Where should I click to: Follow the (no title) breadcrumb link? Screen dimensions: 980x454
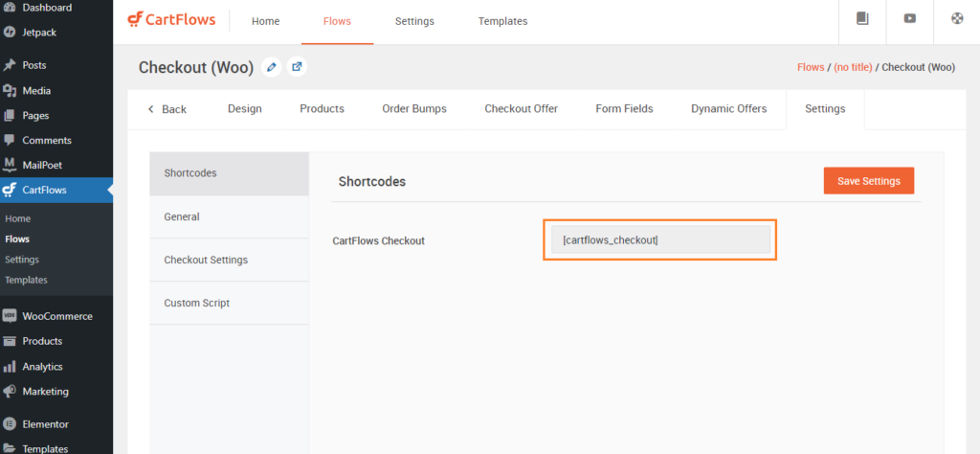[x=853, y=67]
